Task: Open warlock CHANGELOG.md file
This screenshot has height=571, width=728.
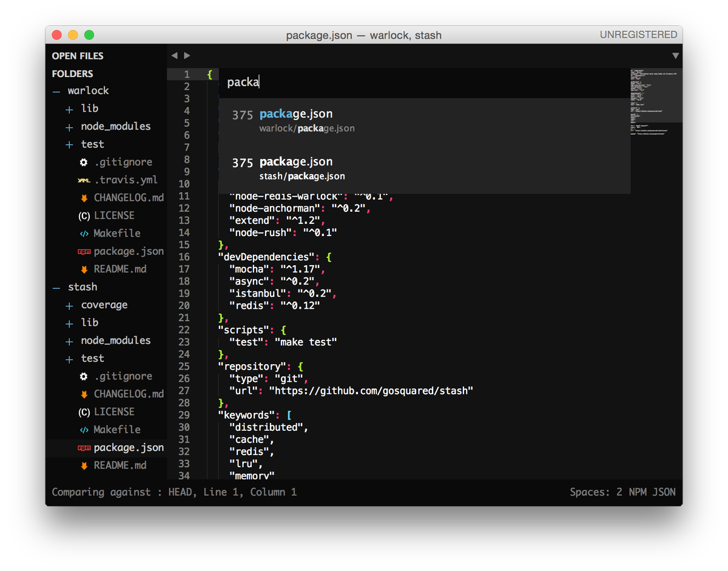Action: click(x=129, y=198)
